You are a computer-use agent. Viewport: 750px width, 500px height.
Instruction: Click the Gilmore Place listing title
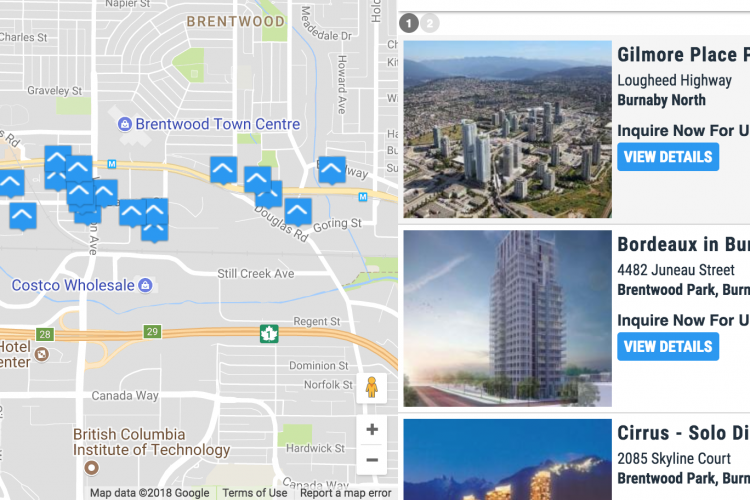click(683, 55)
